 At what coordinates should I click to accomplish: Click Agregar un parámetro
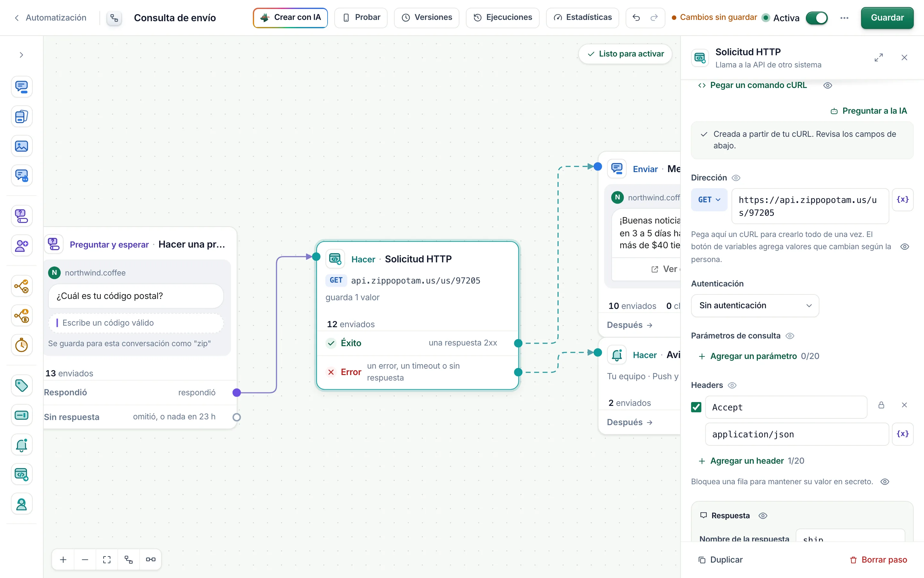click(748, 356)
